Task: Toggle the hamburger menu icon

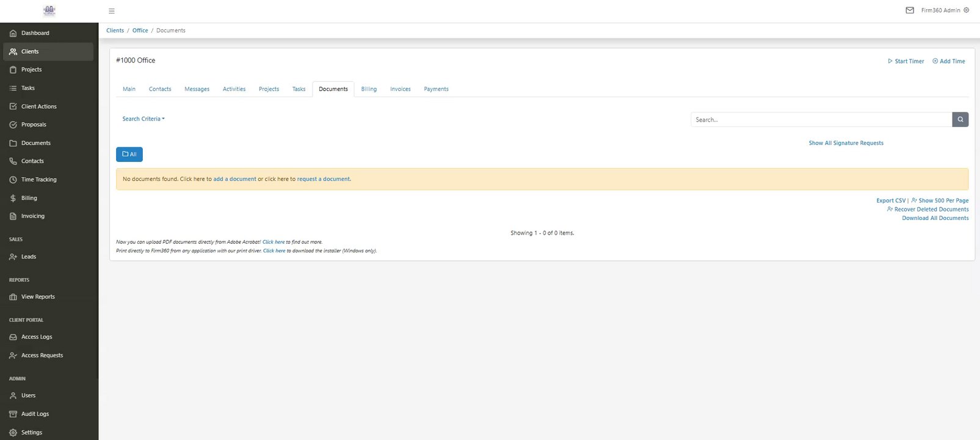Action: pyautogui.click(x=111, y=11)
